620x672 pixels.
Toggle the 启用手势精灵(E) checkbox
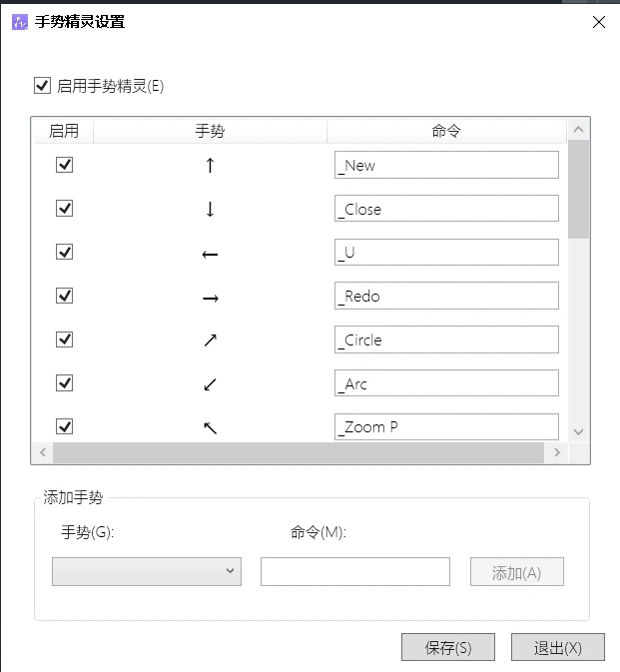[x=42, y=85]
